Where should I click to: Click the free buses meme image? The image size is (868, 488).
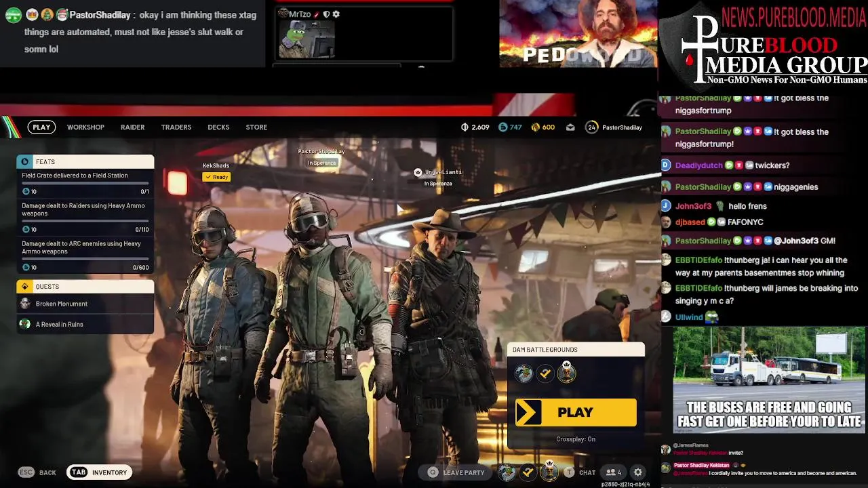coord(768,380)
